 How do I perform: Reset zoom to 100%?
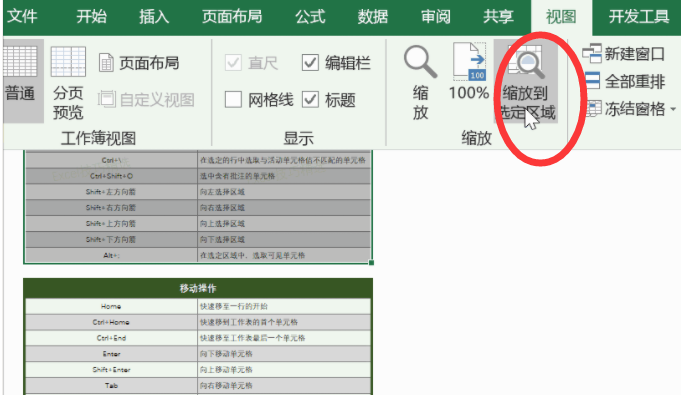(469, 72)
